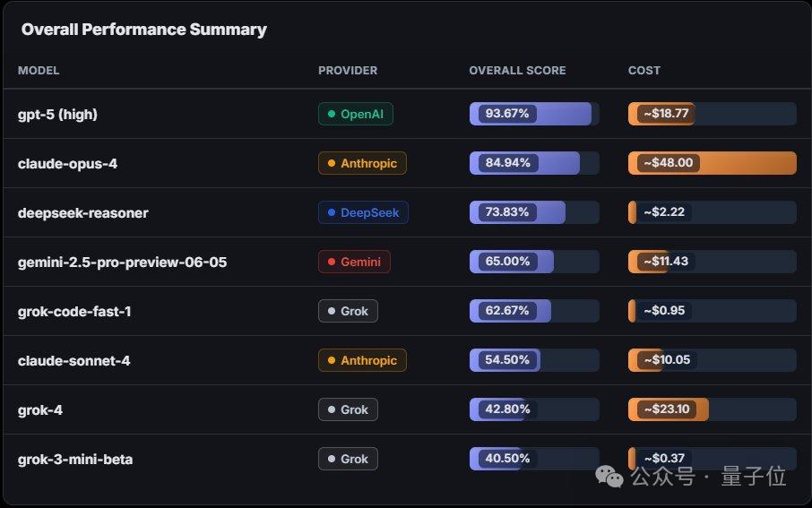This screenshot has width=812, height=508.
Task: Click Grok badge in grok-3-mini-beta row
Action: point(348,459)
